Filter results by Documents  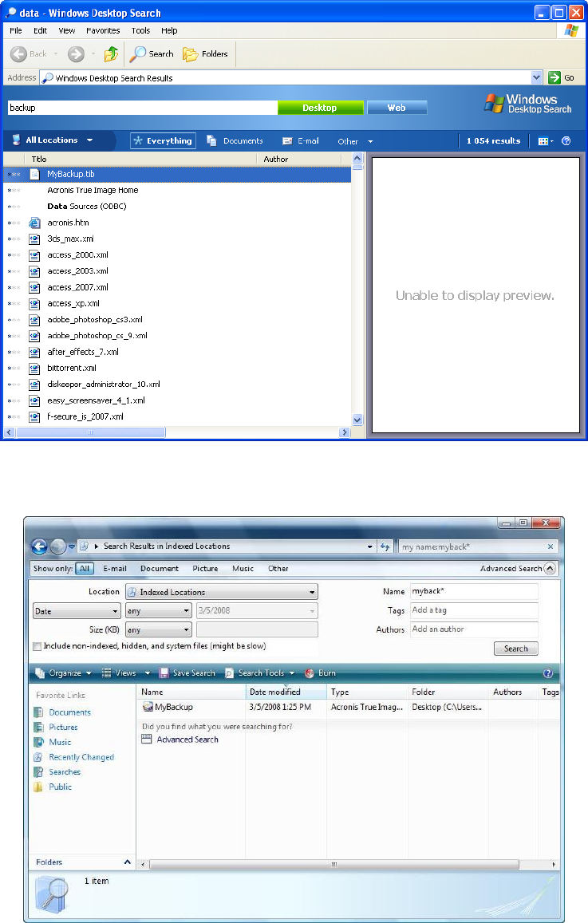235,140
